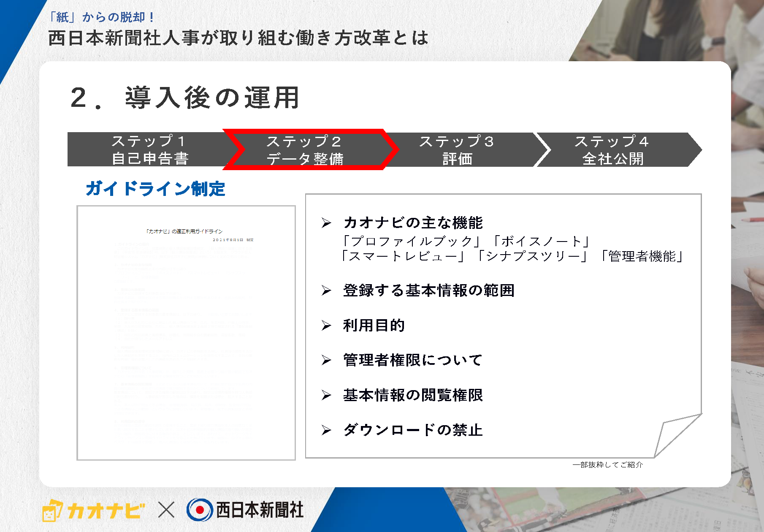Click bullet ダウンロードの禁止
Image resolution: width=764 pixels, height=532 pixels.
[x=413, y=430]
